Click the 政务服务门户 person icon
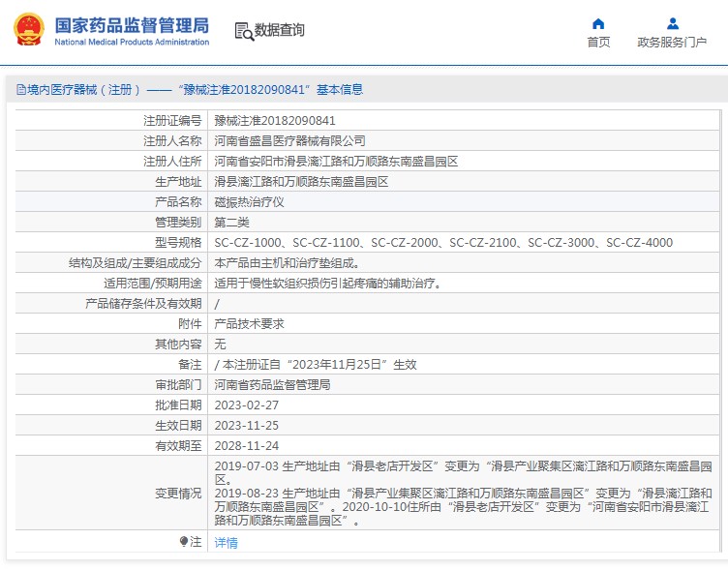 [x=672, y=23]
